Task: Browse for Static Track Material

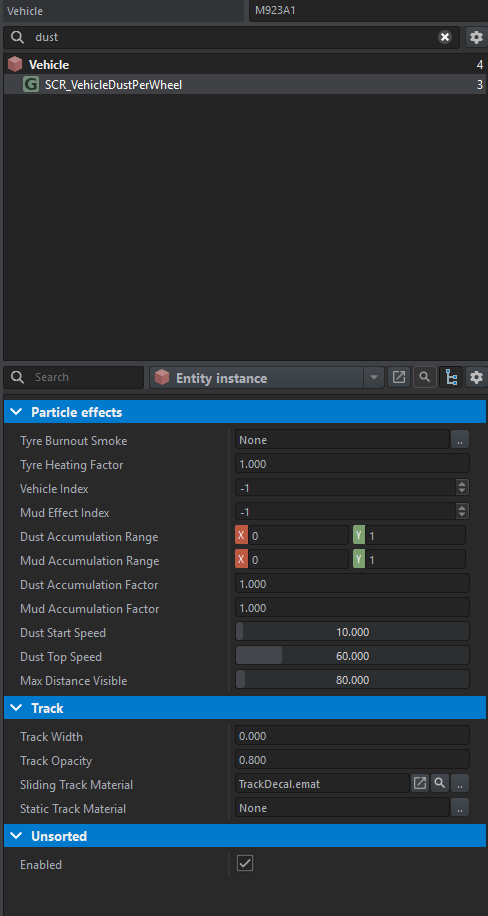Action: 460,808
